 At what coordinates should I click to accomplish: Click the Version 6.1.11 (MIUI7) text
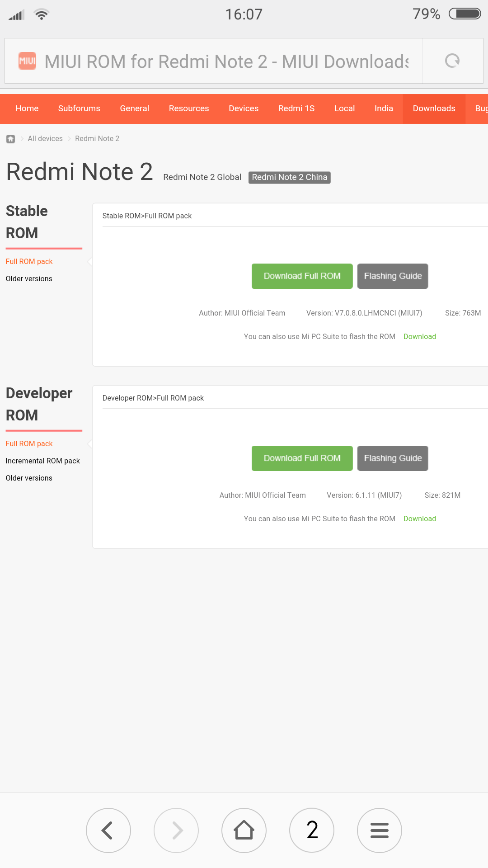click(364, 495)
